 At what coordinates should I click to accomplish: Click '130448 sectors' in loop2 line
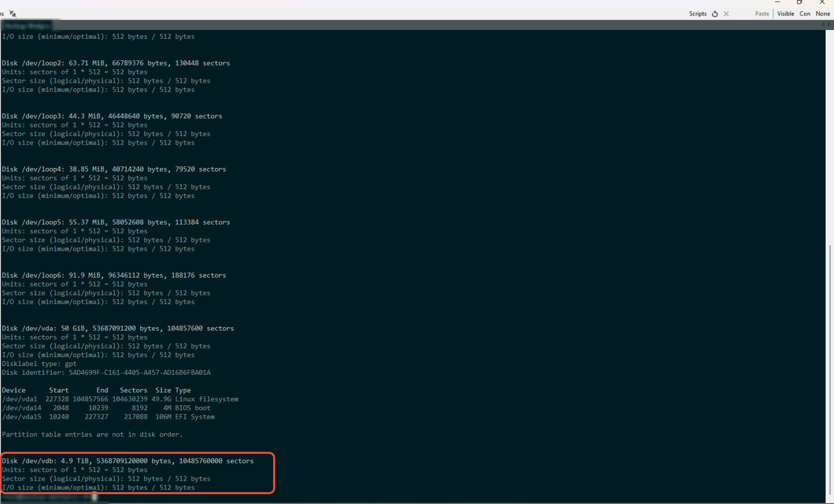click(x=202, y=63)
